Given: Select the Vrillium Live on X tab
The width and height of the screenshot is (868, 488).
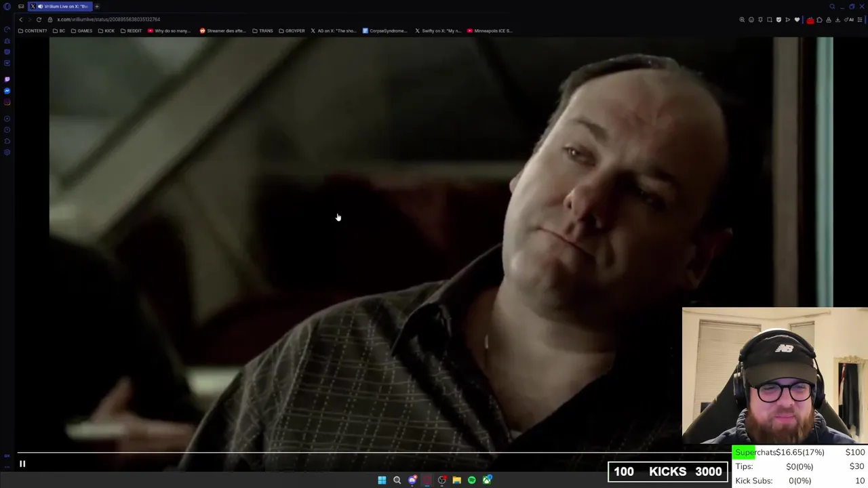Looking at the screenshot, I should coord(61,6).
